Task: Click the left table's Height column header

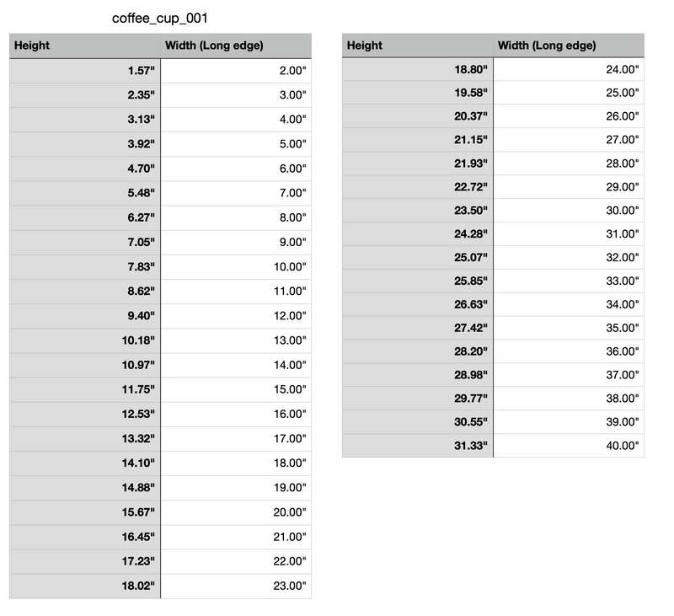Action: (85, 46)
